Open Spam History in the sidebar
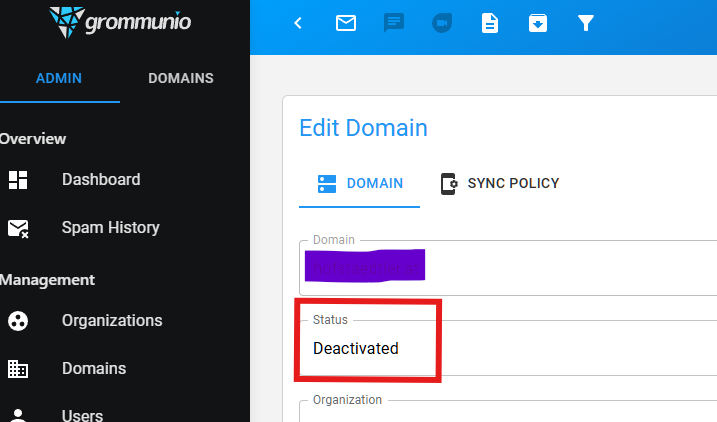717x422 pixels. pos(110,228)
